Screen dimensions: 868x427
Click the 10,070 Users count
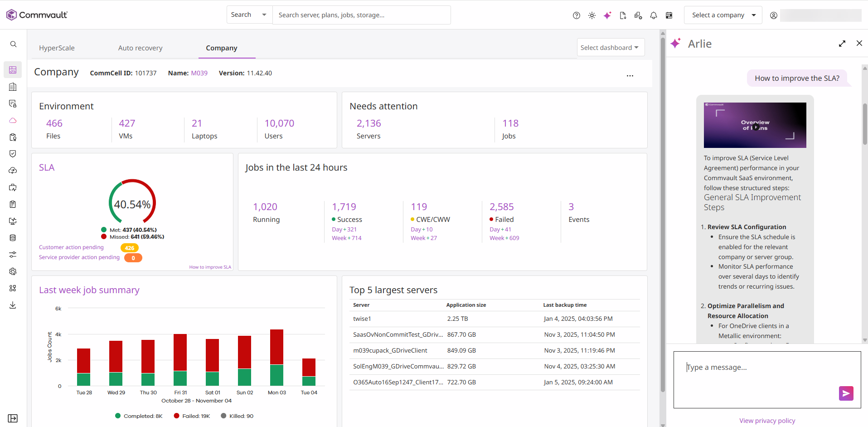(x=279, y=123)
